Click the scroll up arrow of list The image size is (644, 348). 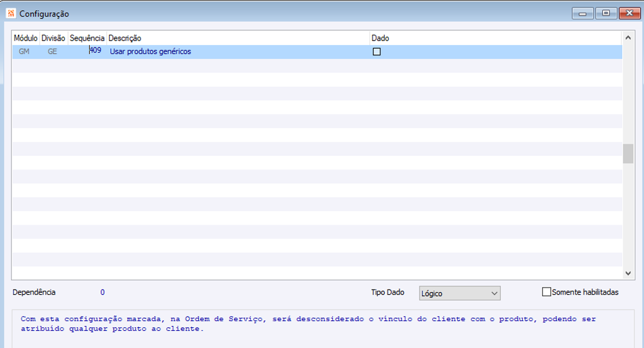(628, 38)
